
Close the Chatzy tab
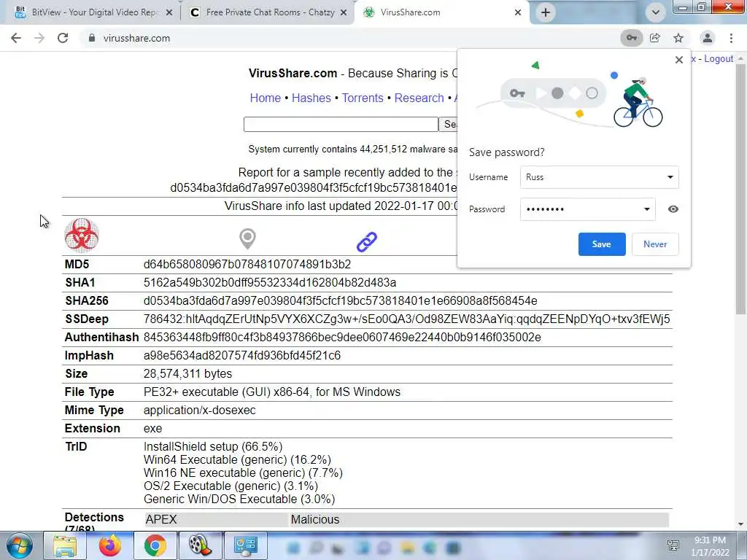pos(344,12)
